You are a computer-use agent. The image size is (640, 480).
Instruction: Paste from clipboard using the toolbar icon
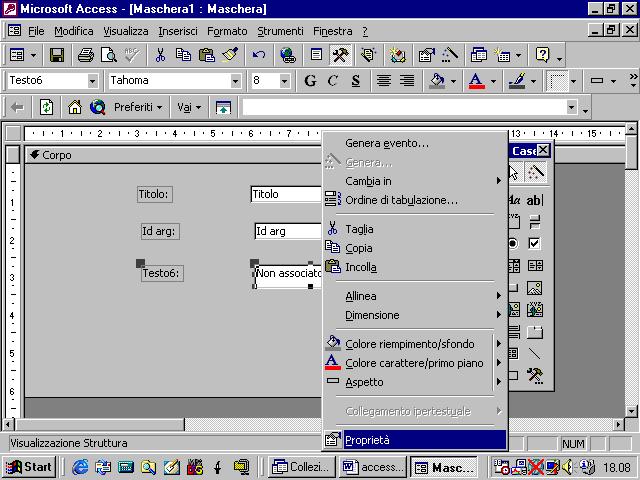point(207,55)
